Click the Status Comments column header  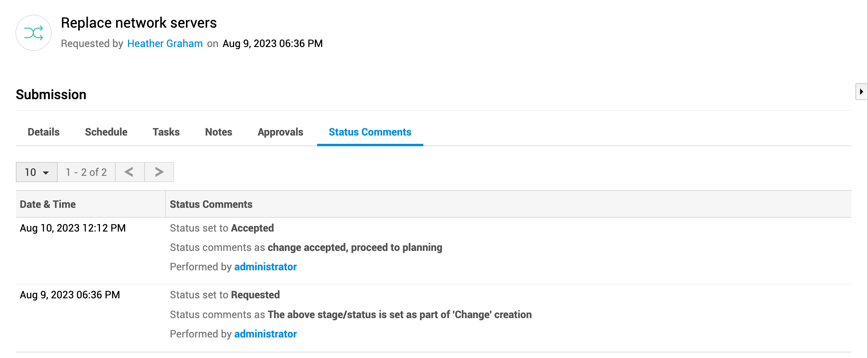click(211, 204)
